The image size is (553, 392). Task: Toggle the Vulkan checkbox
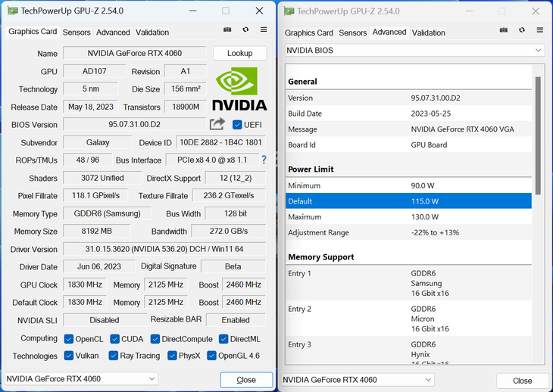(69, 356)
